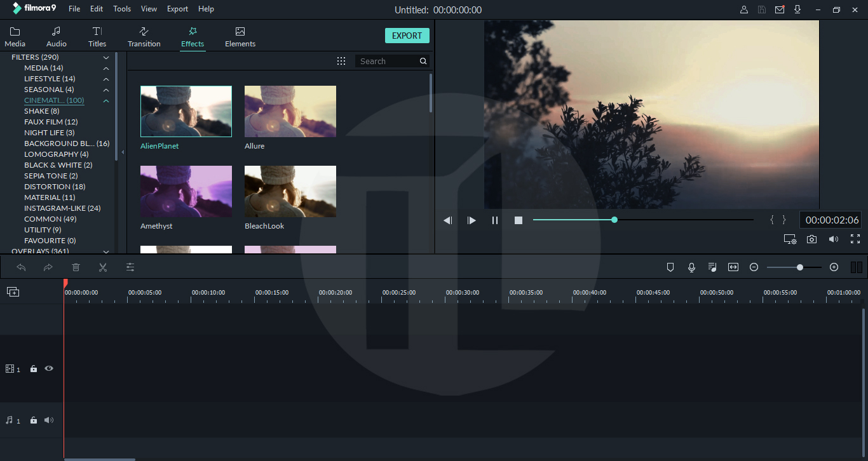Click the EXPORT button
868x461 pixels.
coord(407,36)
